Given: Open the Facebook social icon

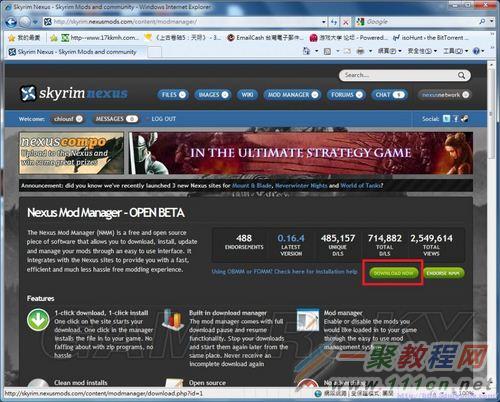Looking at the screenshot, I should (x=456, y=118).
